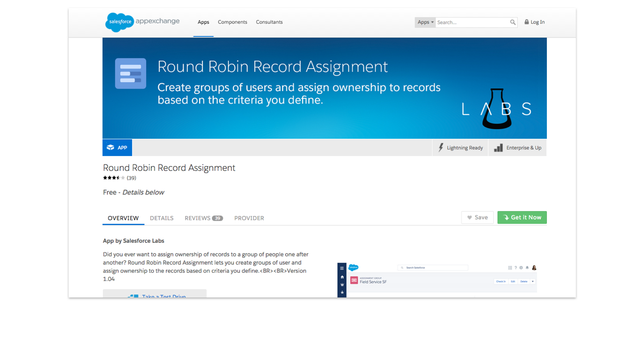The height and width of the screenshot is (343, 644).
Task: Open the Field Service SF screenshot thumbnail
Action: tap(436, 280)
